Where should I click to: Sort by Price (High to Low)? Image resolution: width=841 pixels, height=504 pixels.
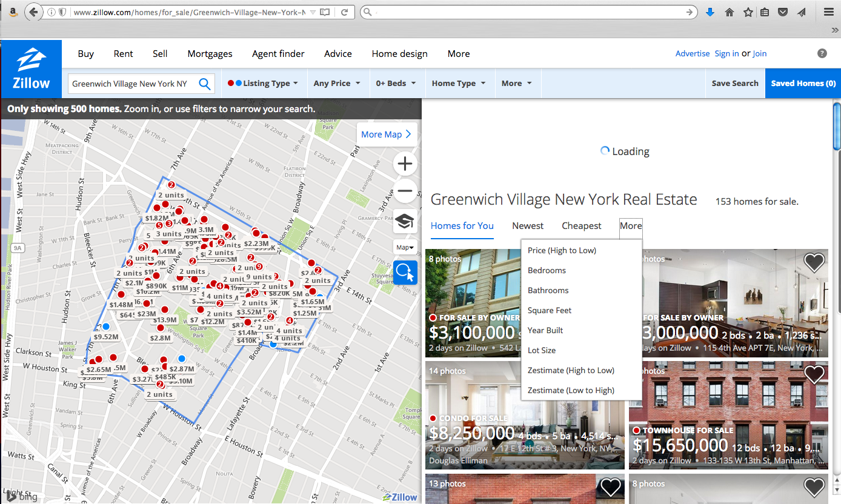(x=562, y=250)
